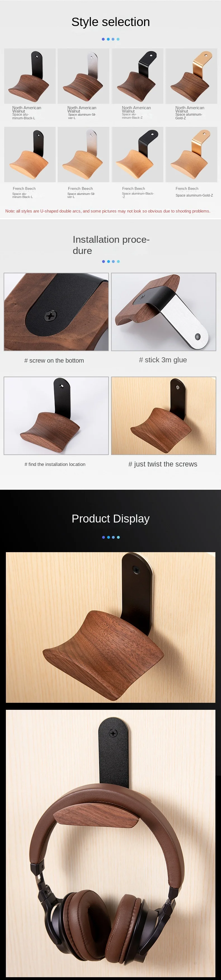Click the 'French Beech' label under gold hanger
Screen dimensions: 221x980
[187, 188]
